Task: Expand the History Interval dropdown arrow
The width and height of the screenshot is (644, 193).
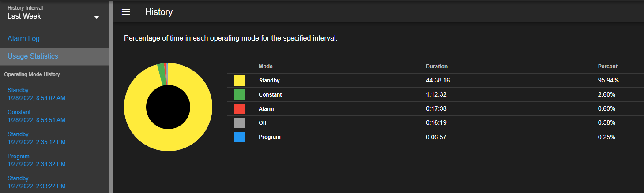Action: point(97,17)
